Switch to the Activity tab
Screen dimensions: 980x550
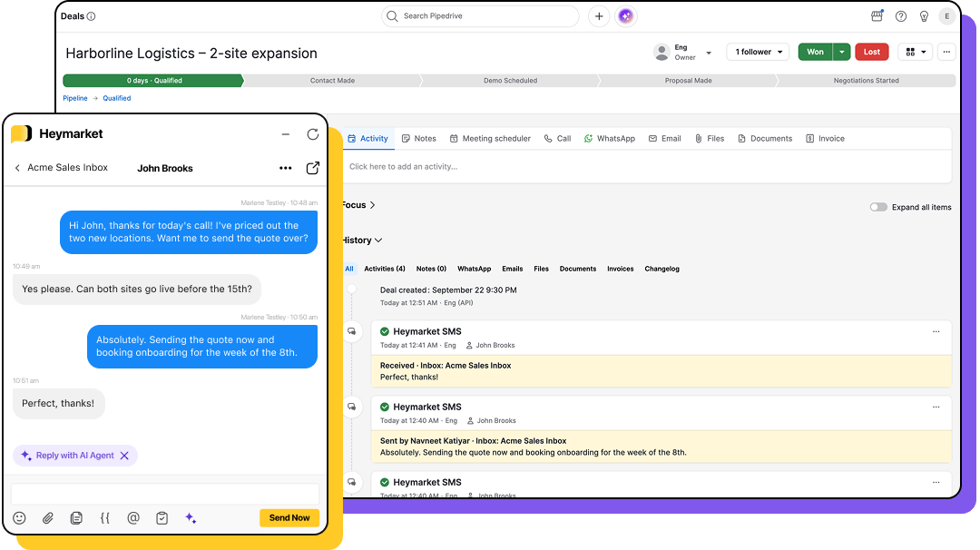(x=368, y=139)
